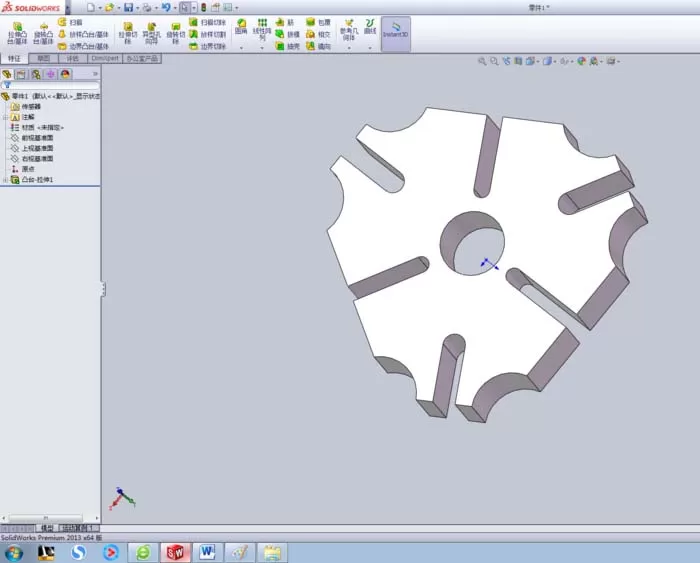Screen dimensions: 700x563
Task: Select the Right Plane (右视基准面) tree item
Action: (32, 158)
